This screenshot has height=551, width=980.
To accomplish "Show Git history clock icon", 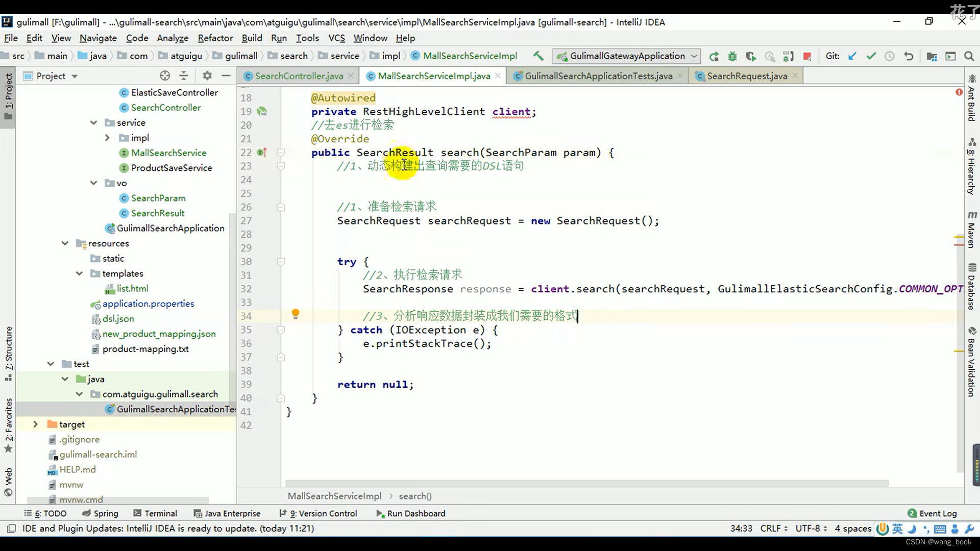I will [x=890, y=56].
